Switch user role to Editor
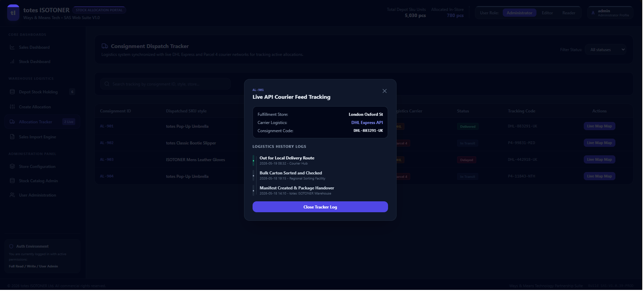644x295 pixels. pos(547,13)
